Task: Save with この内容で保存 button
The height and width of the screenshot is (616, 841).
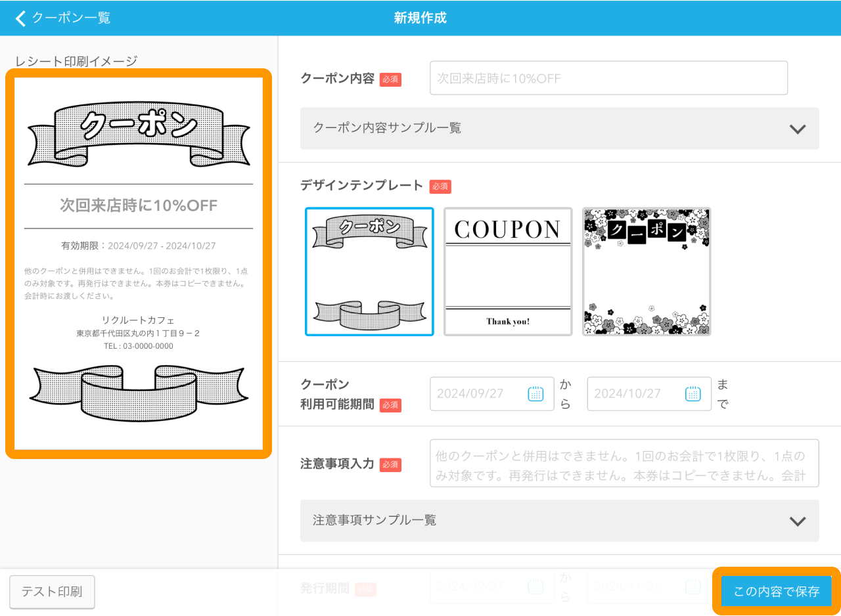Action: point(777,591)
